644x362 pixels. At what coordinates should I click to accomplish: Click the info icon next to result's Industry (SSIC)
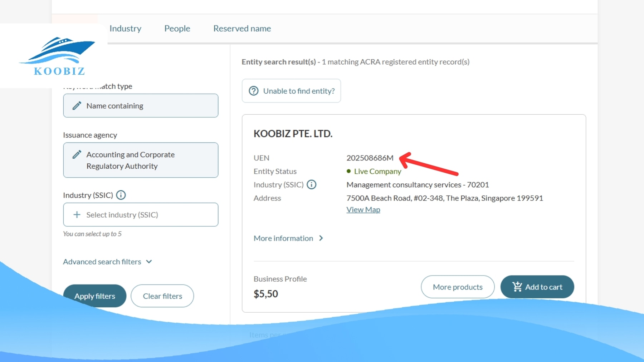click(312, 185)
